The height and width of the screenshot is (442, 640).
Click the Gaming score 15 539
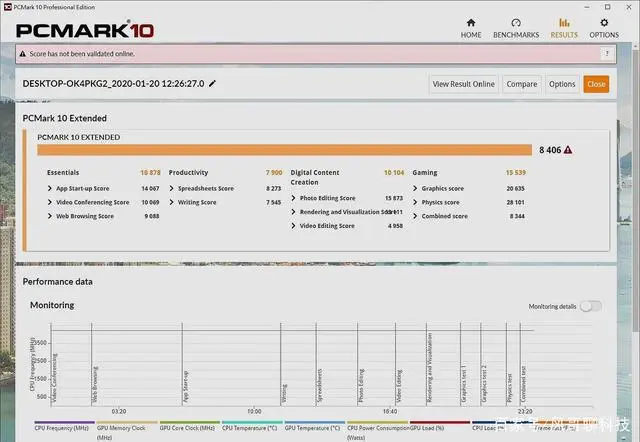click(516, 173)
